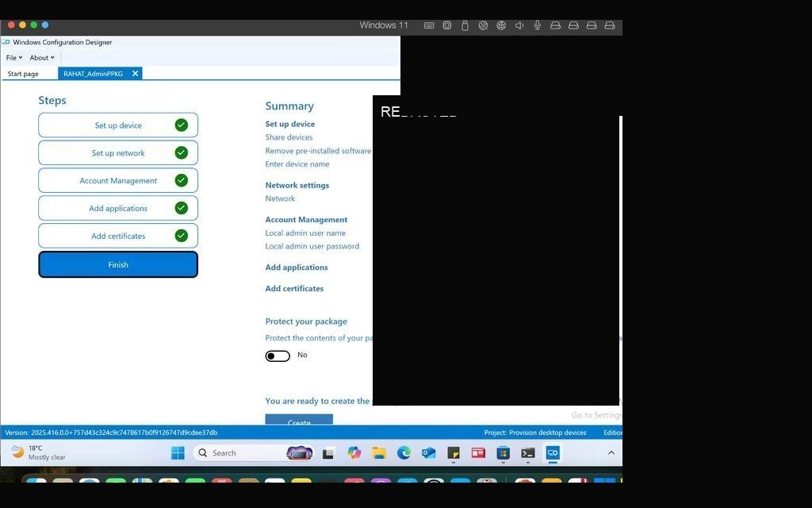Viewport: 812px width, 508px height.
Task: Click the Remove pre-installed software entry
Action: click(318, 151)
